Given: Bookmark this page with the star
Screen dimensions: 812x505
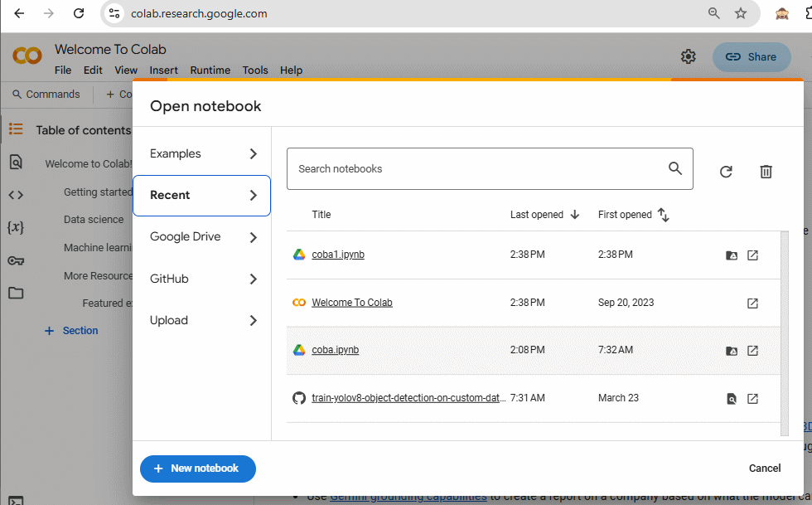Looking at the screenshot, I should (741, 13).
